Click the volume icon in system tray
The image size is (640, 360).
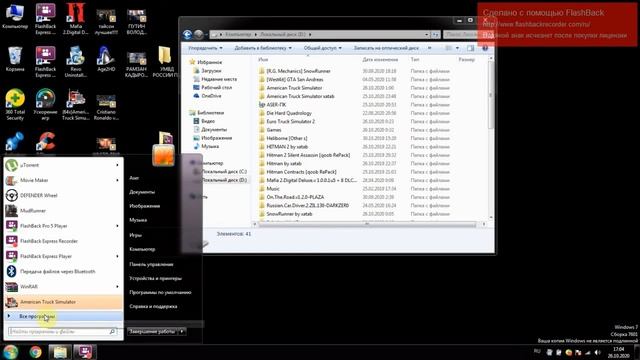pos(598,352)
